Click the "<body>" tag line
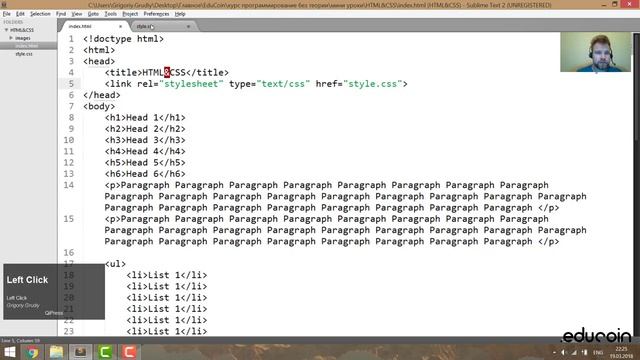Image resolution: width=640 pixels, height=360 pixels. coord(99,107)
